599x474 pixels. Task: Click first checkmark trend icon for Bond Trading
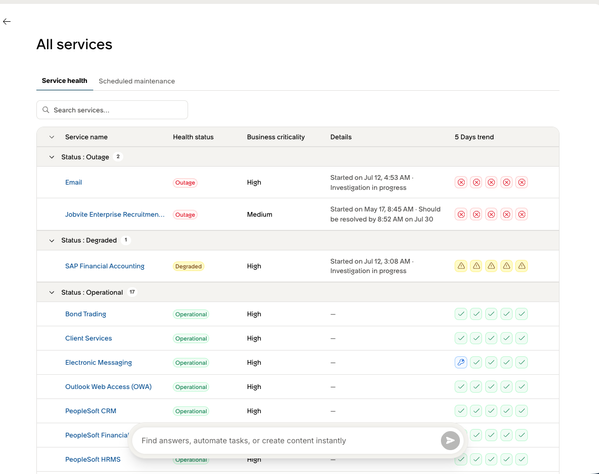click(x=461, y=314)
